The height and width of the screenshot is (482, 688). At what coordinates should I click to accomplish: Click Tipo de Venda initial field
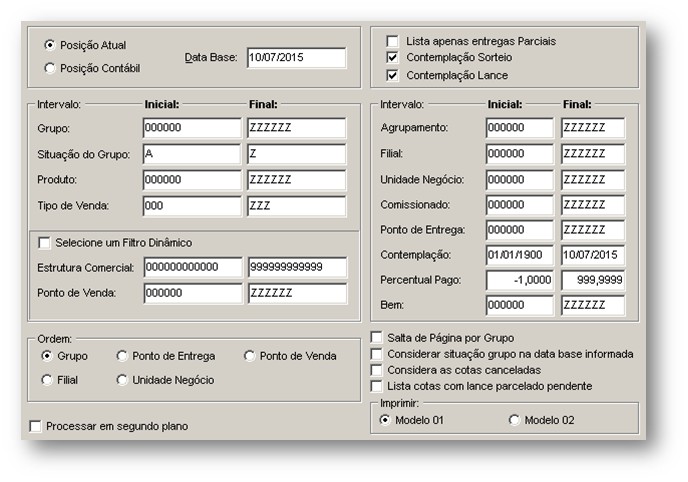192,206
